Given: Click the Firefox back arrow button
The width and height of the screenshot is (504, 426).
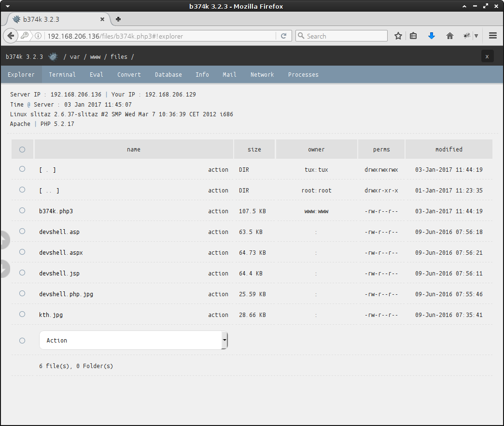Looking at the screenshot, I should pos(11,36).
